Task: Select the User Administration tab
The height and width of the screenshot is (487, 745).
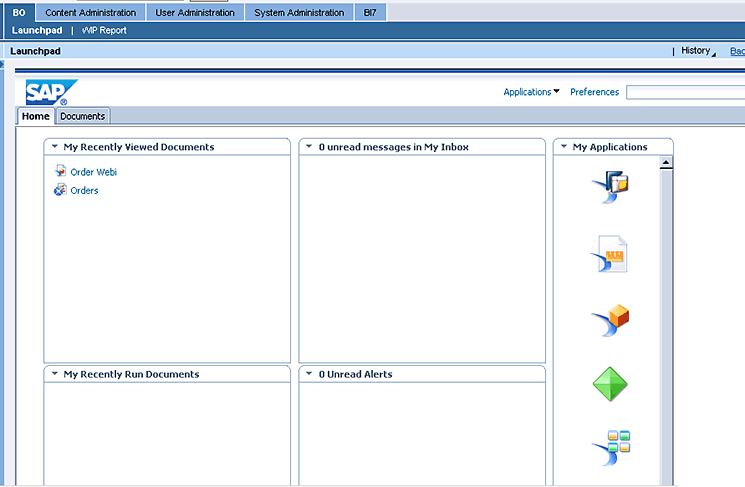Action: click(x=195, y=13)
